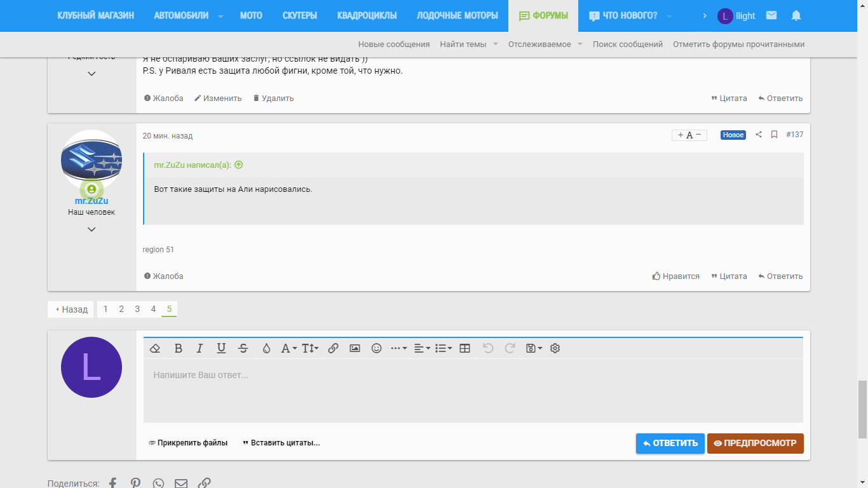
Task: Go to page 3 of thread
Action: [x=137, y=309]
